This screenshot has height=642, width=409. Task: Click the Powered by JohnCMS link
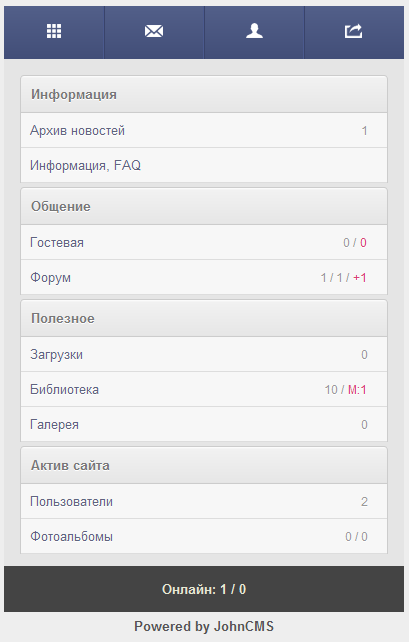[x=204, y=626]
